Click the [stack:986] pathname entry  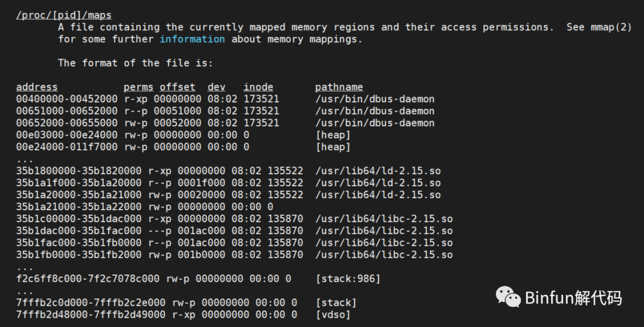coord(348,279)
